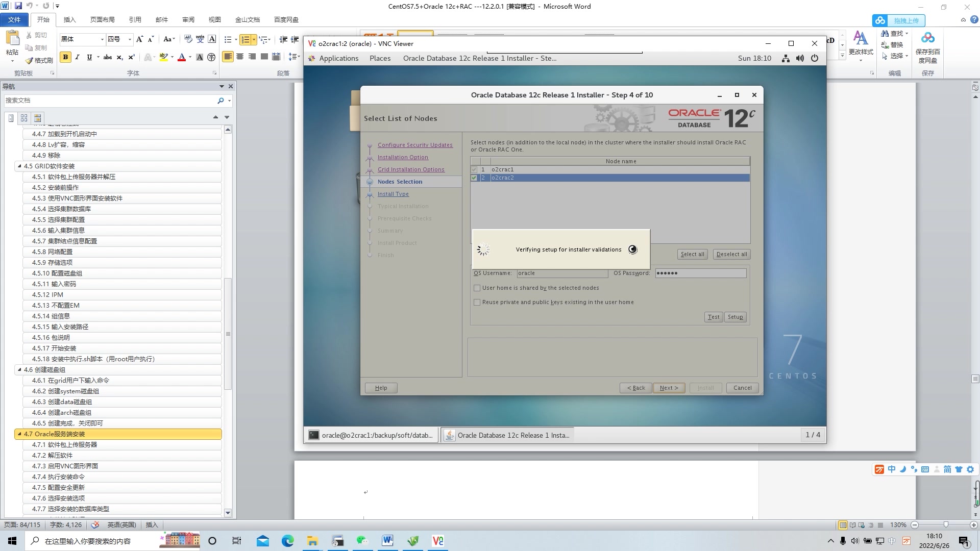
Task: Apply yellow text highlight color
Action: tap(163, 57)
